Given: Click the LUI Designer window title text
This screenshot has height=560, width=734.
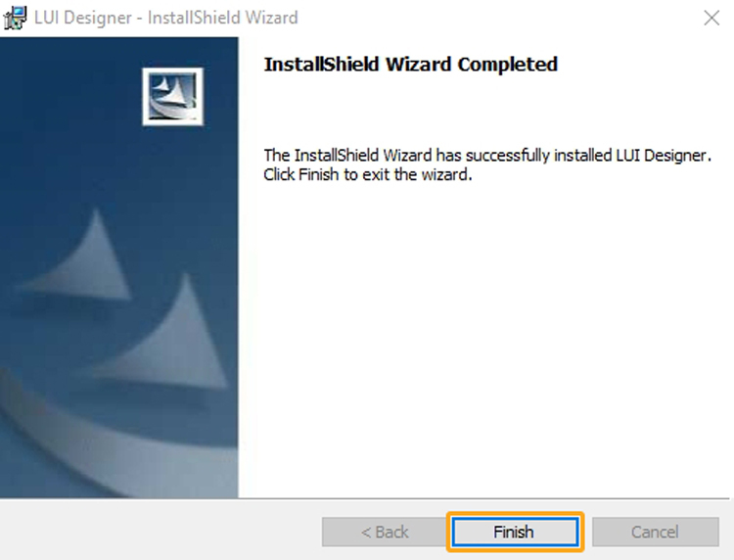Looking at the screenshot, I should point(166,18).
